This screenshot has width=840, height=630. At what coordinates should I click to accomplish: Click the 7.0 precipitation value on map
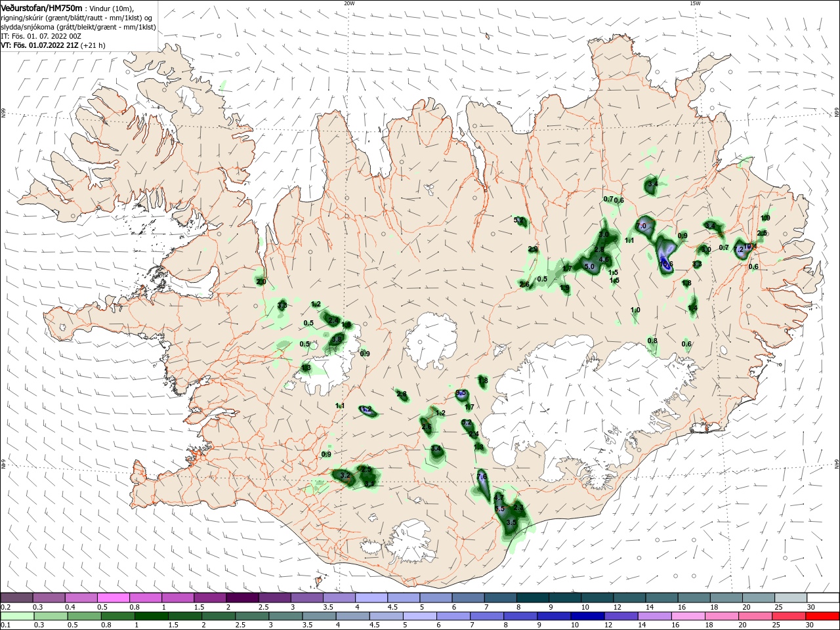pos(642,226)
